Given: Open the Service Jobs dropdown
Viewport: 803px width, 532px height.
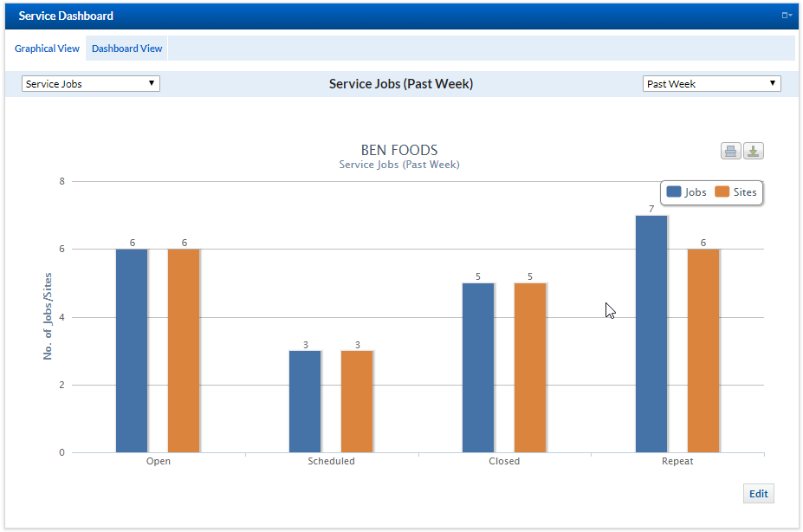Looking at the screenshot, I should (x=90, y=84).
